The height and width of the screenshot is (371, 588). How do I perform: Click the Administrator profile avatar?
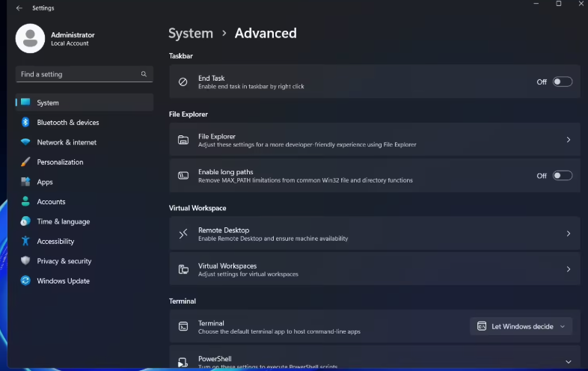(30, 39)
